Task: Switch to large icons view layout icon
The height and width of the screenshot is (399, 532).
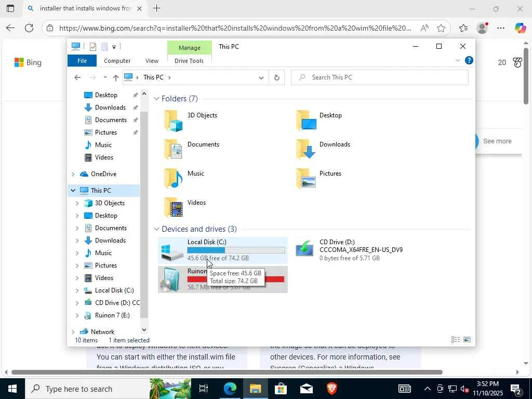Action: coord(467,340)
